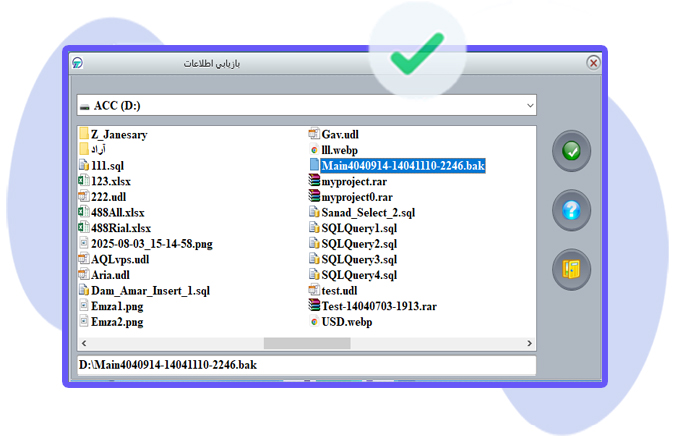Click the green checkmark confirm button
Viewport: 682px width, 436px height.
tap(571, 151)
